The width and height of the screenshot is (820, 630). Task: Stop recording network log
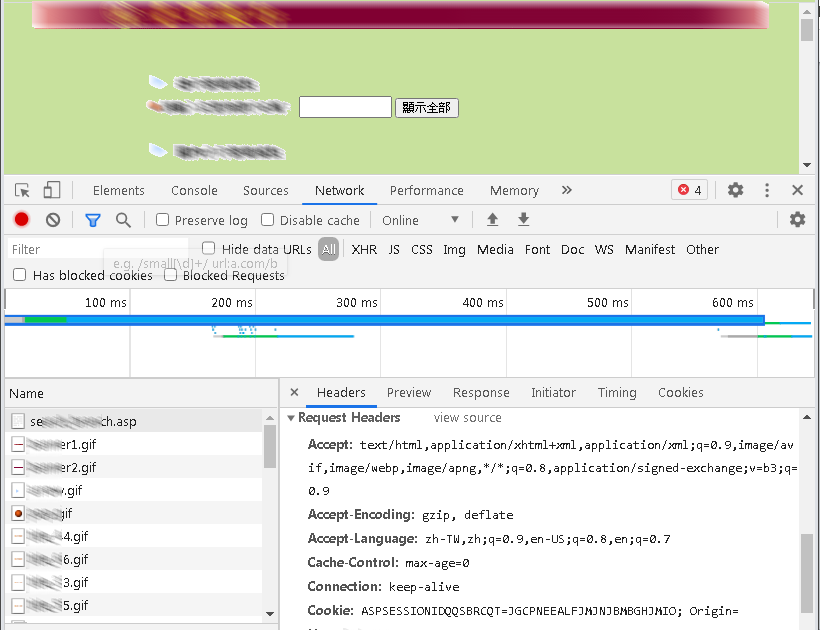21,219
